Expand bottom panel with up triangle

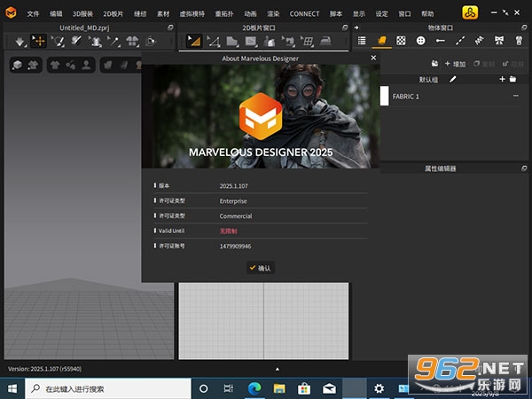tap(278, 369)
